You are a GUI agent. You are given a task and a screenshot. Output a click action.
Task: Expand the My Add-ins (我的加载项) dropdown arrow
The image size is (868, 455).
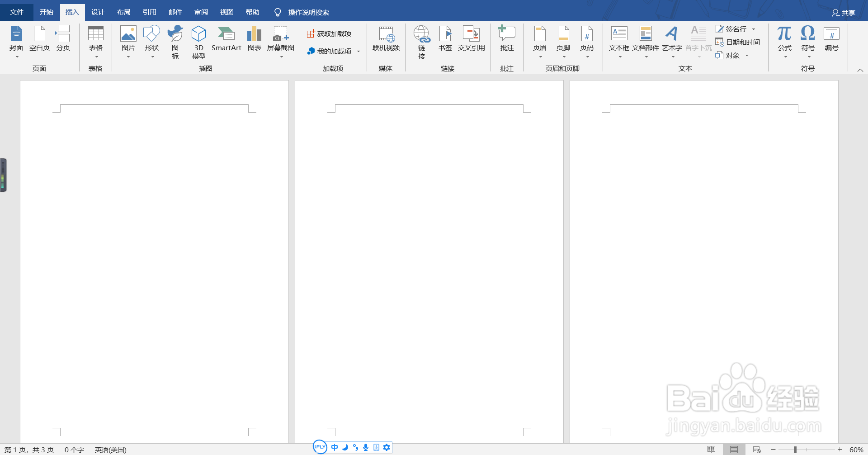(359, 52)
